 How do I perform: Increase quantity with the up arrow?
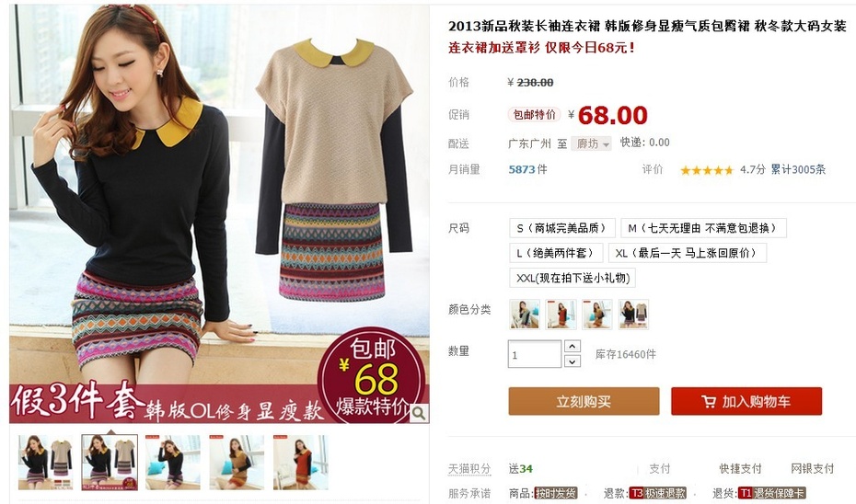click(x=572, y=347)
